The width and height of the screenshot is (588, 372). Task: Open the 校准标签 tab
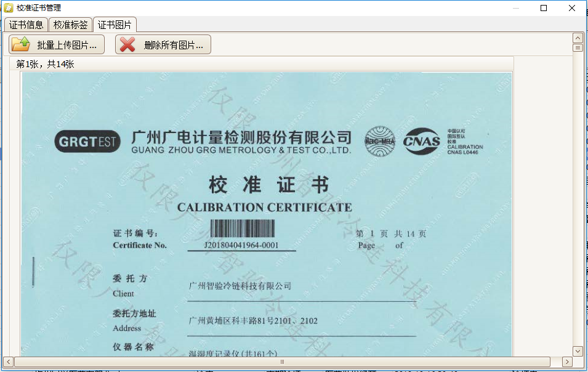71,25
